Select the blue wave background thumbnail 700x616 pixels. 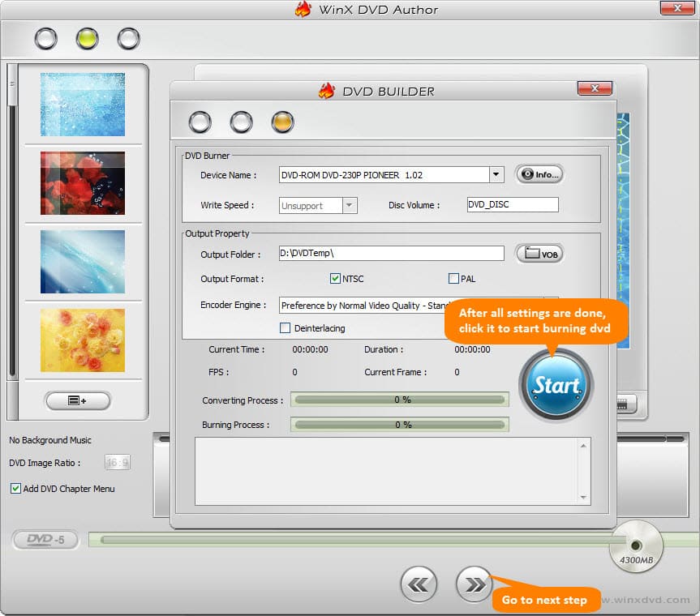click(x=83, y=261)
